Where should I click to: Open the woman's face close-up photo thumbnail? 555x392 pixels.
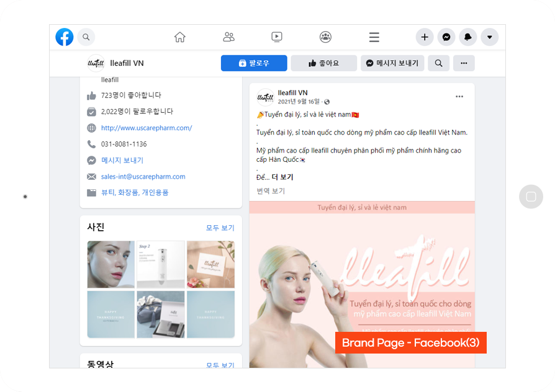[111, 264]
